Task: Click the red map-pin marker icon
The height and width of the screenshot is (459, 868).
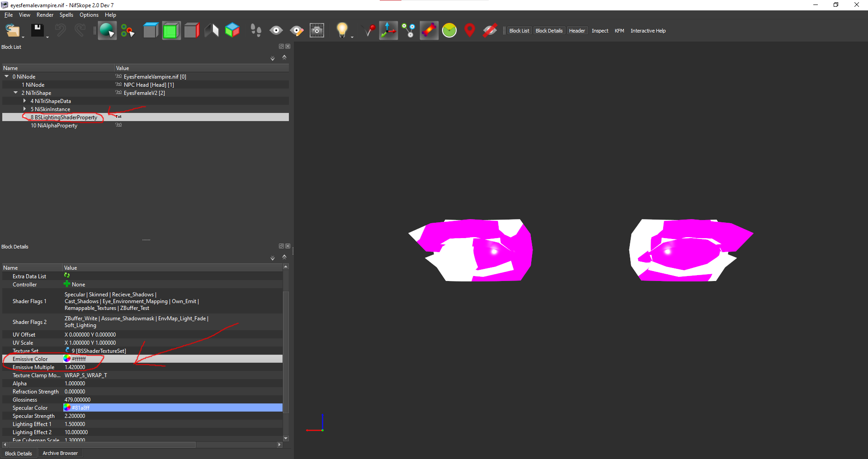Action: (x=470, y=31)
